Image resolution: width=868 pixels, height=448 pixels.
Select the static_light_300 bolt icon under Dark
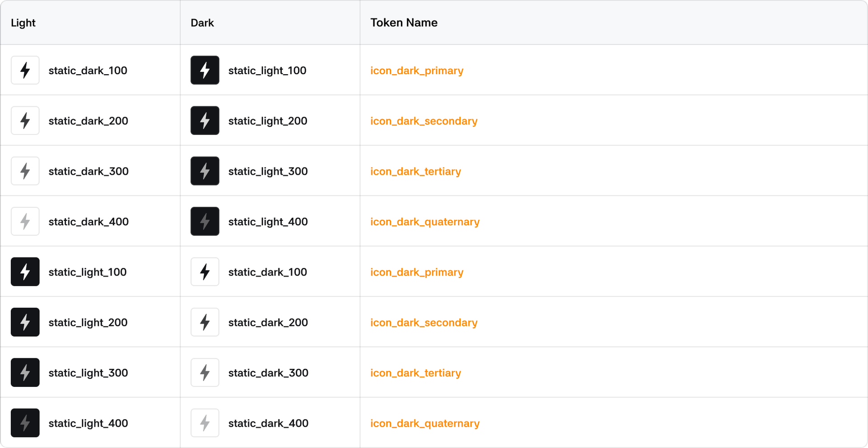tap(205, 171)
